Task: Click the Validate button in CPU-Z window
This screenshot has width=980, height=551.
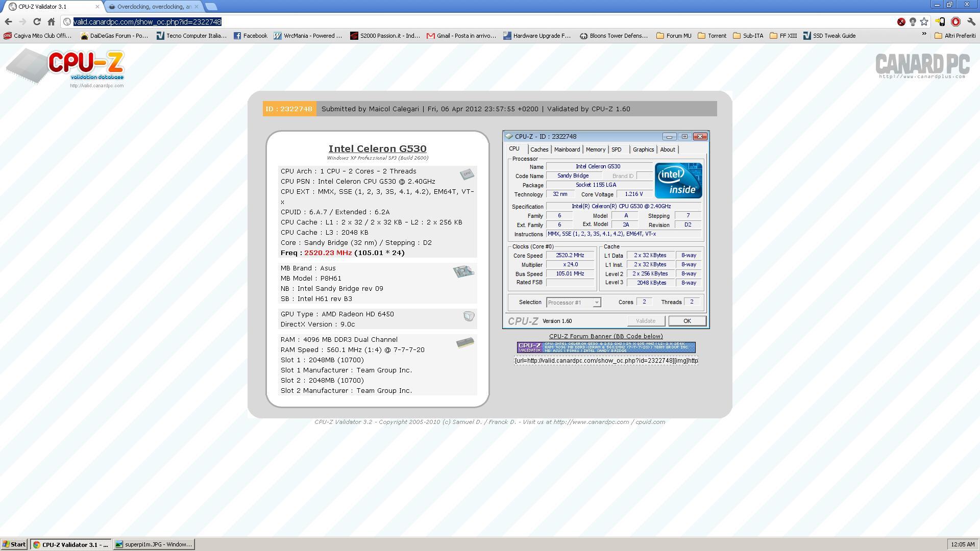Action: [x=646, y=321]
